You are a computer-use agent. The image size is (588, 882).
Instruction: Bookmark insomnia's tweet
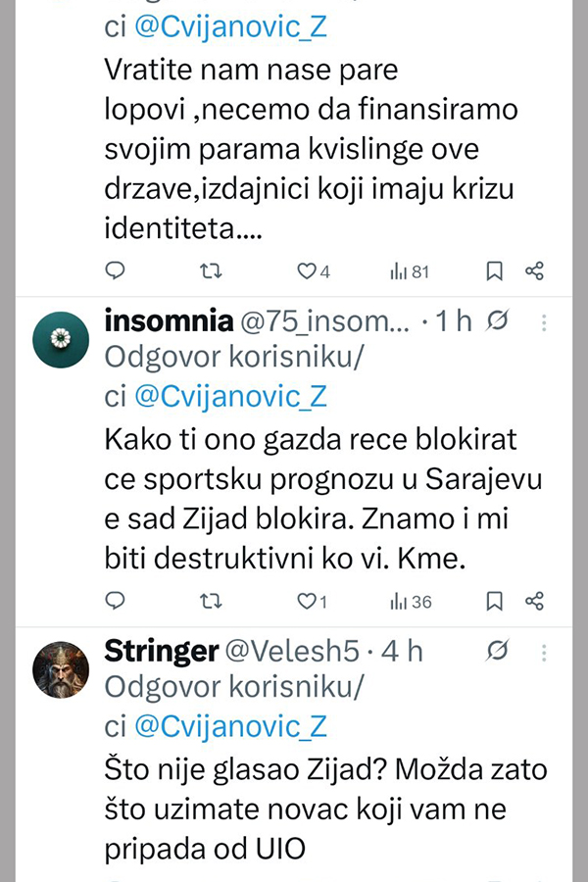[495, 601]
